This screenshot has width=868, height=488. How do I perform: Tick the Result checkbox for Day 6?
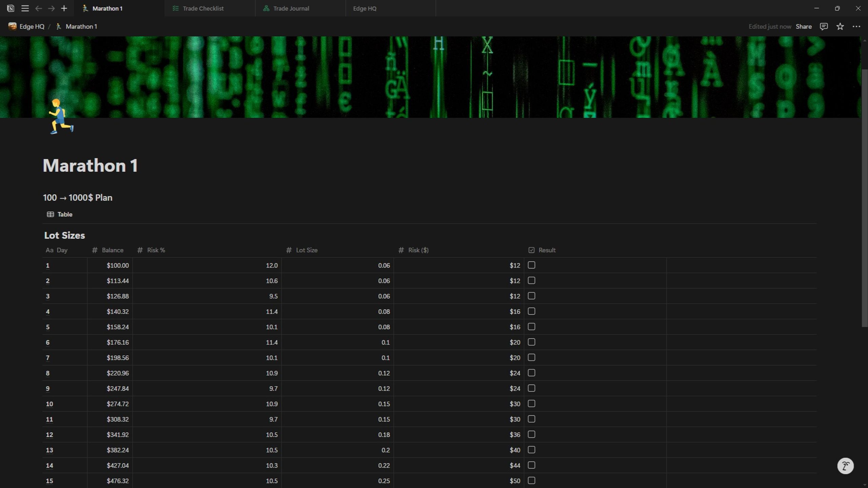(531, 342)
